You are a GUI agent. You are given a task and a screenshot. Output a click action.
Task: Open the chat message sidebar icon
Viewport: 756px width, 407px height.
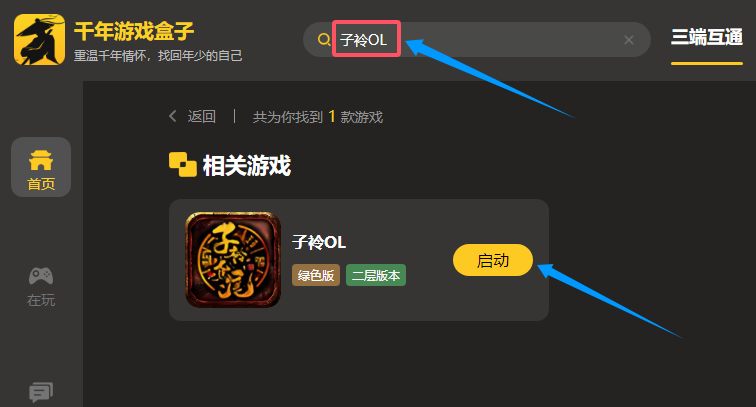click(41, 392)
